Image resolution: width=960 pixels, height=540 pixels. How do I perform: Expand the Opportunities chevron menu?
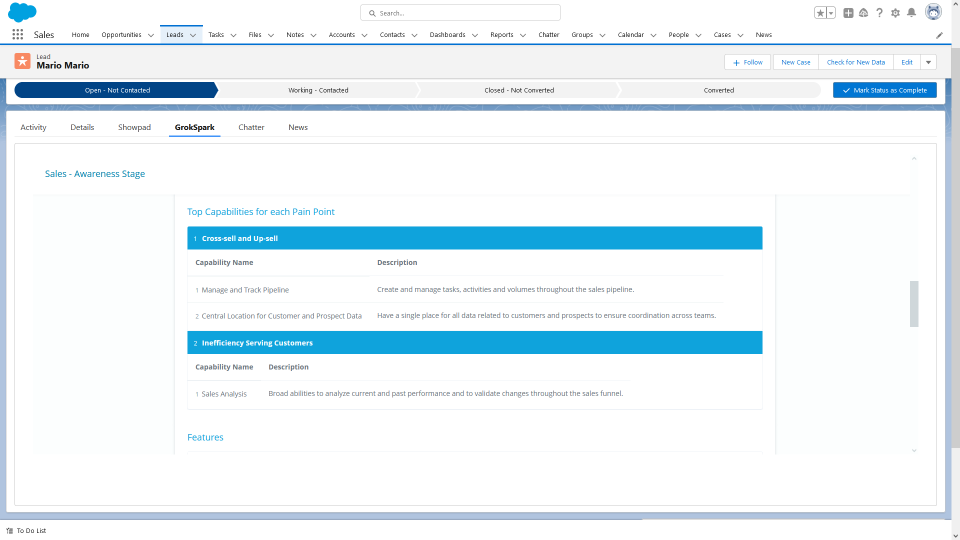point(151,36)
